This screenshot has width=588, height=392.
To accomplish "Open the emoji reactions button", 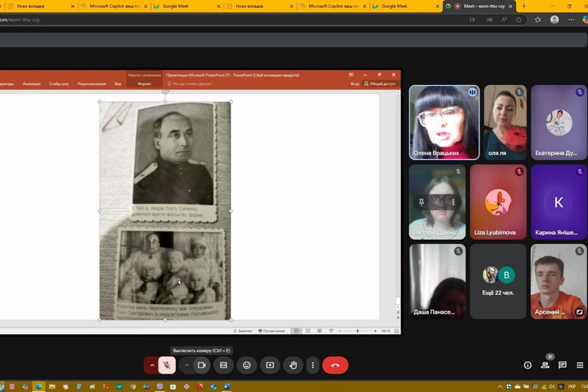I will [246, 365].
